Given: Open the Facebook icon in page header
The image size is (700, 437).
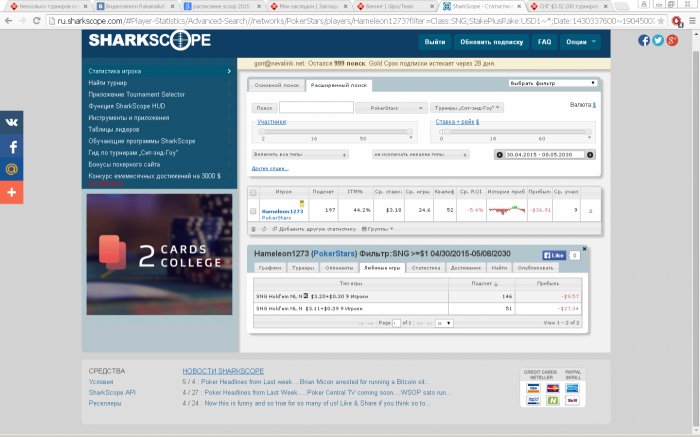Looking at the screenshot, I should pyautogui.click(x=644, y=41).
